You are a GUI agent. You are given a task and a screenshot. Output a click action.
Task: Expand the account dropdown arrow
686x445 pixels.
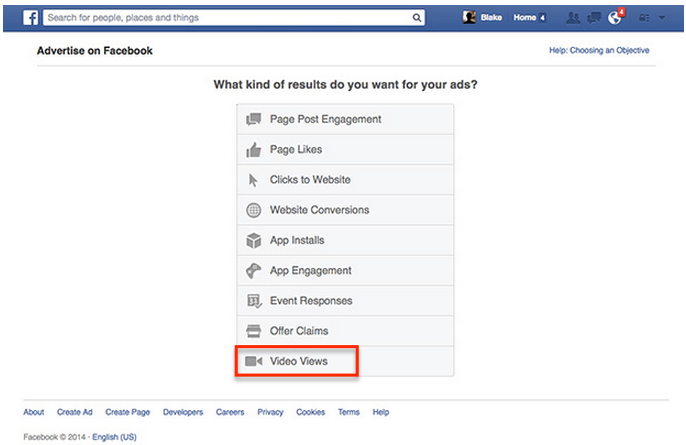(662, 18)
